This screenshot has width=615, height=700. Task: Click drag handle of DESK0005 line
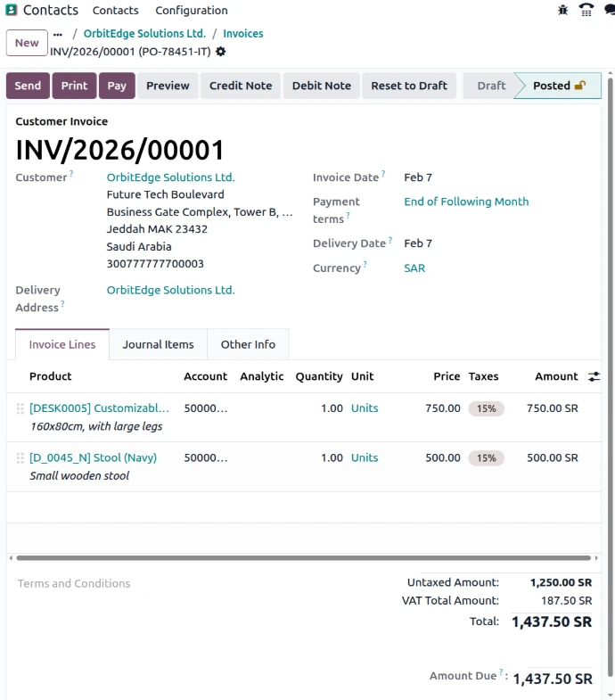(x=20, y=408)
